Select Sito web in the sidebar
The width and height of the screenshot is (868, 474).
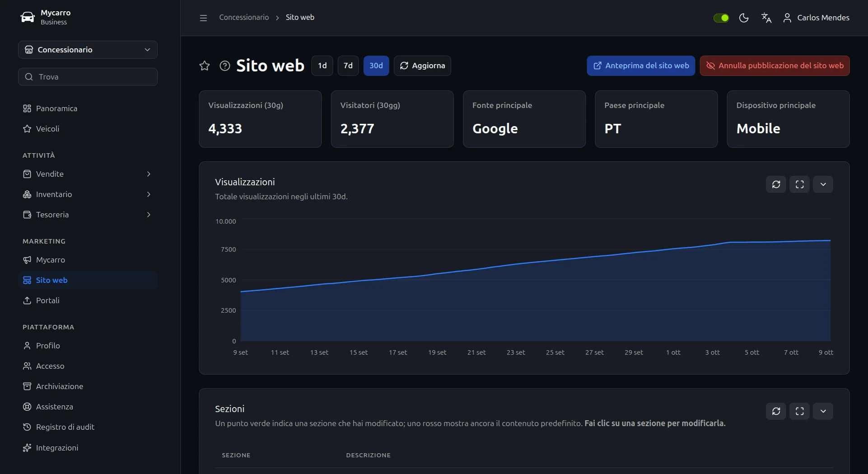coord(88,280)
